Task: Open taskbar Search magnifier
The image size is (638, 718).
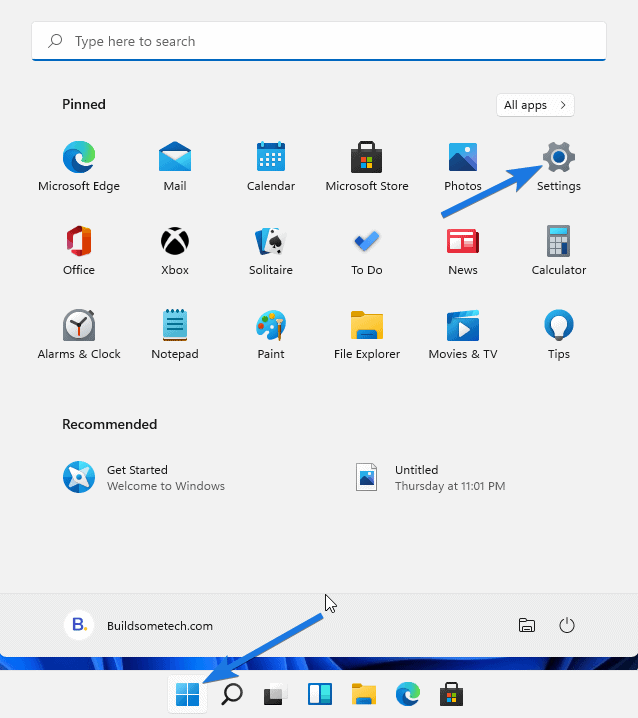Action: coord(231,694)
